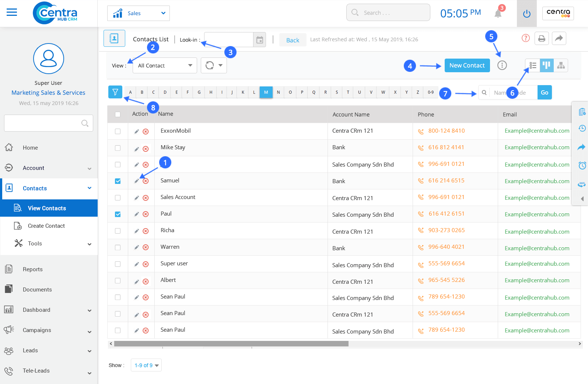Switch to list view layout
The height and width of the screenshot is (384, 588).
[533, 65]
